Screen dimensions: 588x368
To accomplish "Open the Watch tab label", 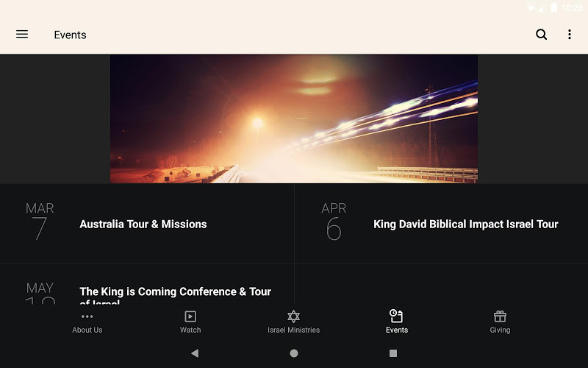I will click(x=190, y=330).
